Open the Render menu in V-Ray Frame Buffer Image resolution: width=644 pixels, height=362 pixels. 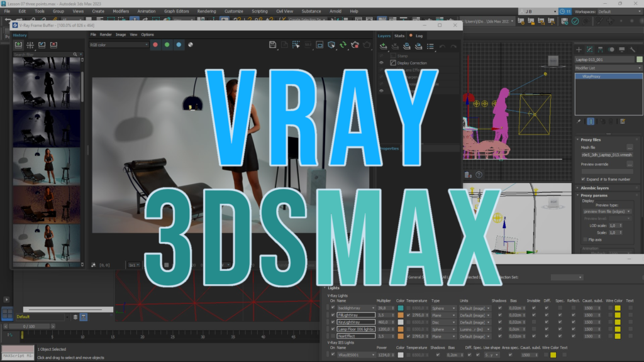[x=106, y=35]
